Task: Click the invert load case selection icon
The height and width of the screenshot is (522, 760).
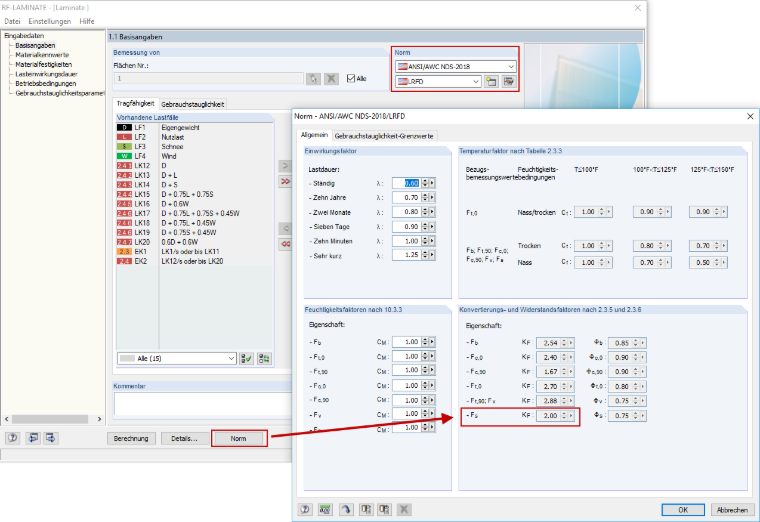Action: coord(264,359)
